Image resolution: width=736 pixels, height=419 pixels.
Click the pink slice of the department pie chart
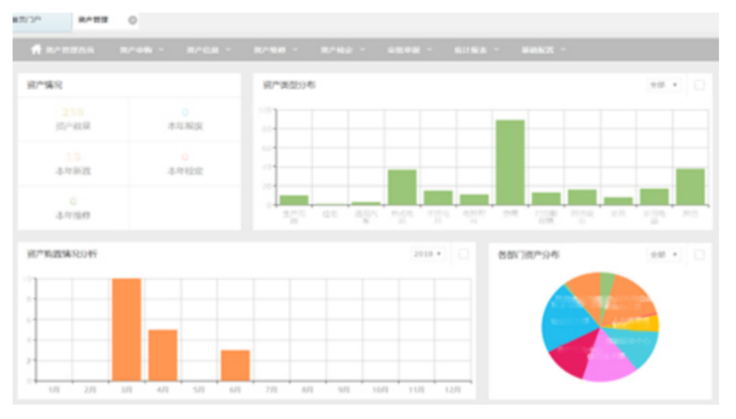point(608,361)
